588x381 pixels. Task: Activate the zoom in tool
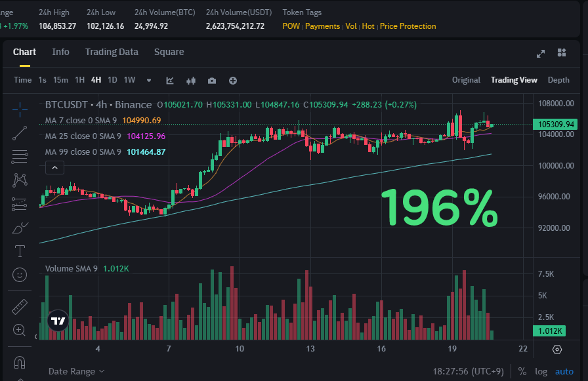coord(20,330)
